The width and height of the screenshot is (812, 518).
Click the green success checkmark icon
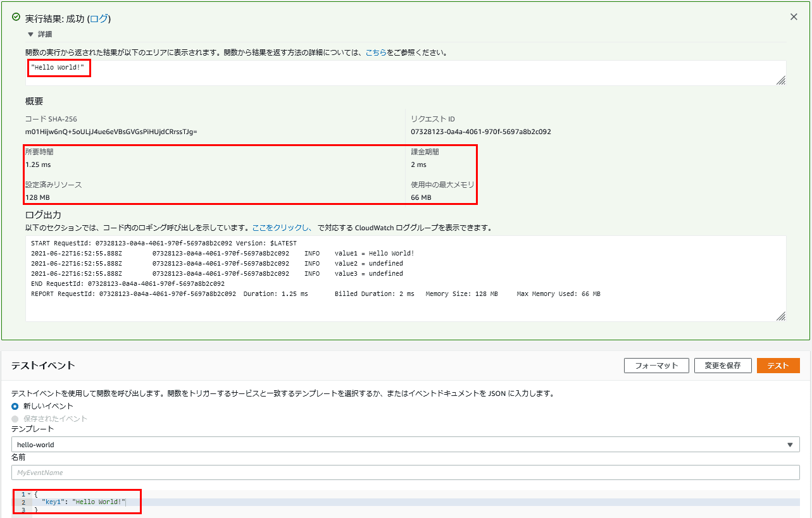tap(16, 18)
